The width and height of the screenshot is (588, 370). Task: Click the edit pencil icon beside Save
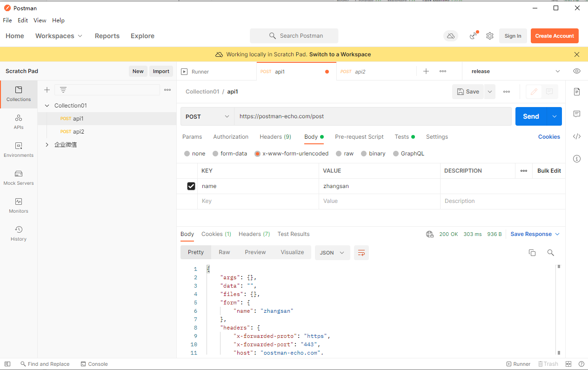tap(534, 92)
